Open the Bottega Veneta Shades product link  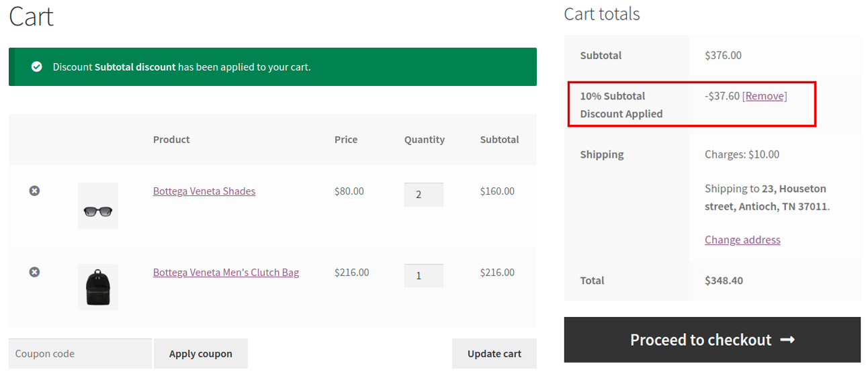pyautogui.click(x=204, y=191)
